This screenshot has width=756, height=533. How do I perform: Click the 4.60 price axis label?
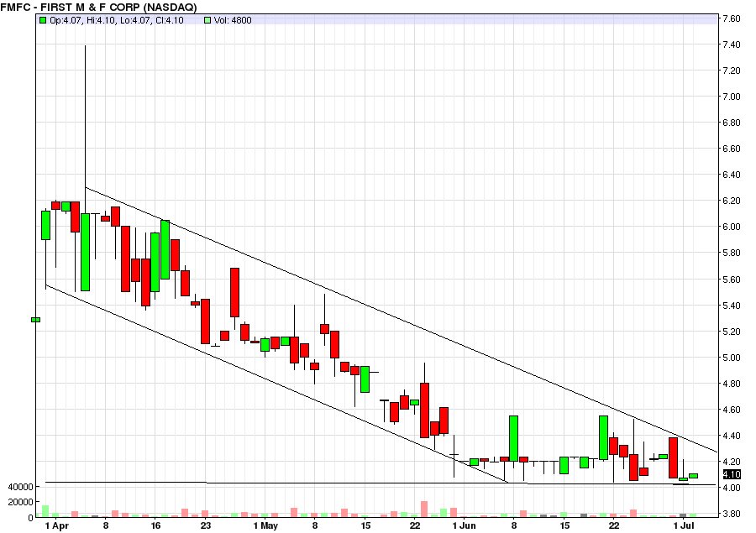click(732, 410)
